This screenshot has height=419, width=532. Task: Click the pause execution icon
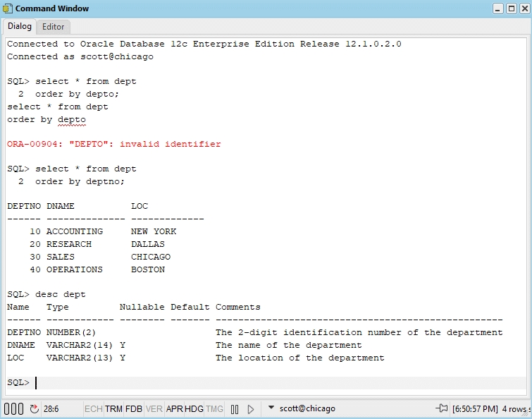click(x=235, y=408)
